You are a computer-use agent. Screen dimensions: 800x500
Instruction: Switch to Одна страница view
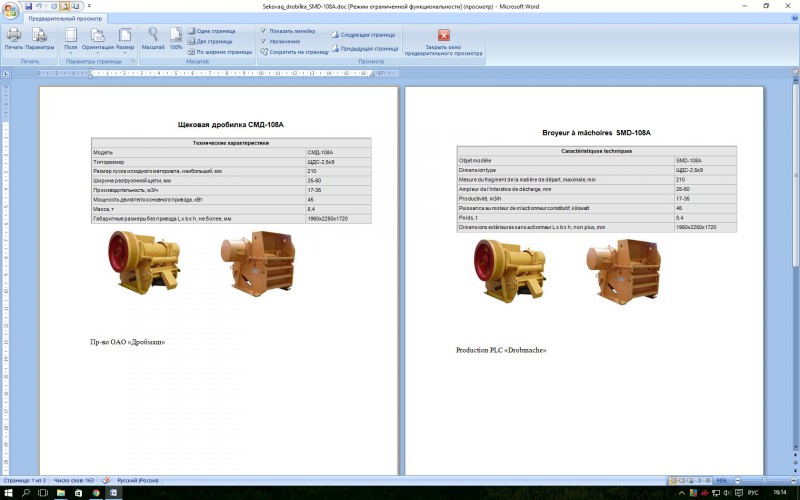click(211, 31)
